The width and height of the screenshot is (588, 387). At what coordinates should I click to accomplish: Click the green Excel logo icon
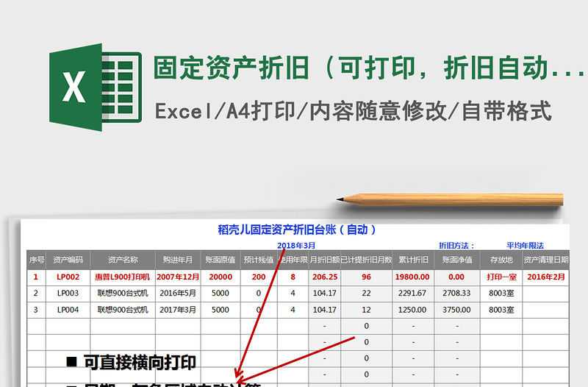click(96, 87)
